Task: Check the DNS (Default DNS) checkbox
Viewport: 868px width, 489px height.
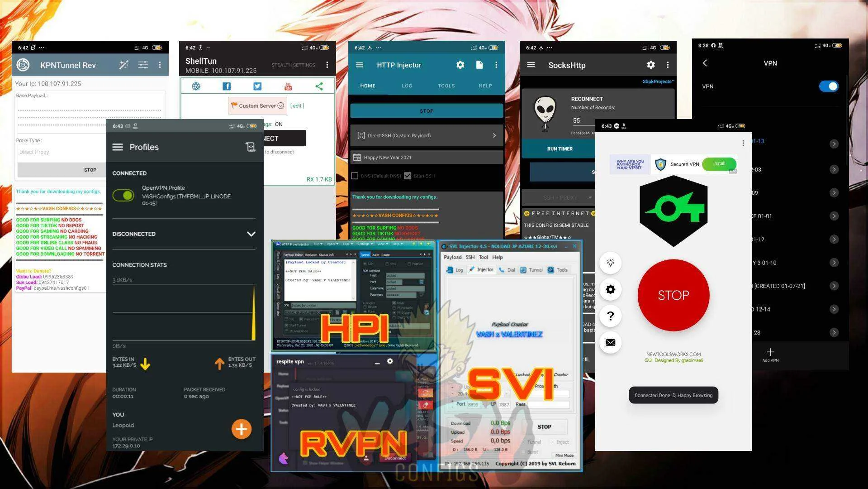Action: 355,176
